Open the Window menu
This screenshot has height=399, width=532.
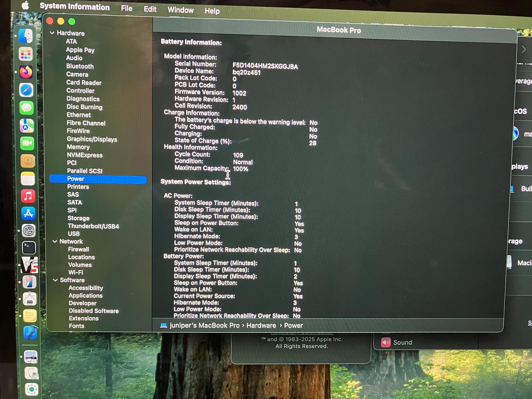[181, 10]
